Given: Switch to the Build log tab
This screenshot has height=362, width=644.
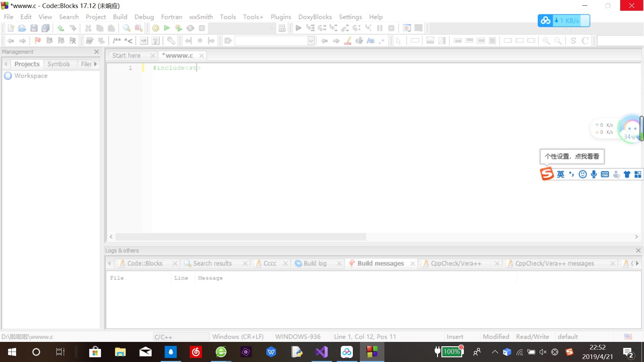Looking at the screenshot, I should coord(315,263).
